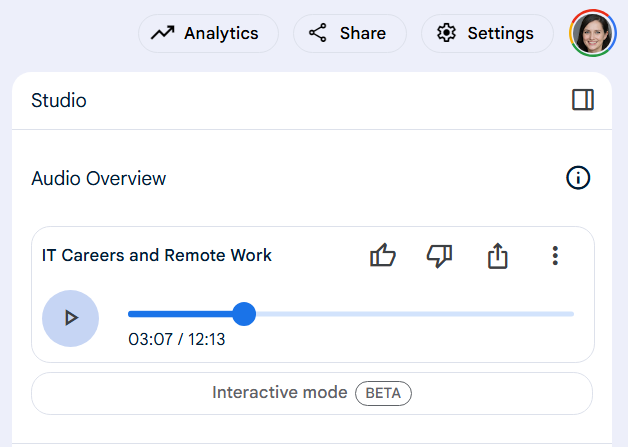Open the three-dot more options menu
The width and height of the screenshot is (628, 447).
pos(555,256)
